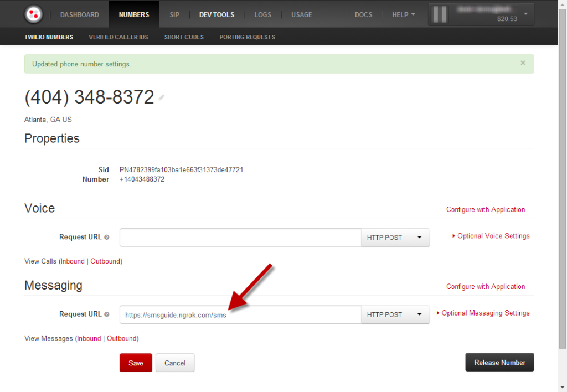The width and height of the screenshot is (567, 392).
Task: Click the Save button
Action: [x=136, y=363]
